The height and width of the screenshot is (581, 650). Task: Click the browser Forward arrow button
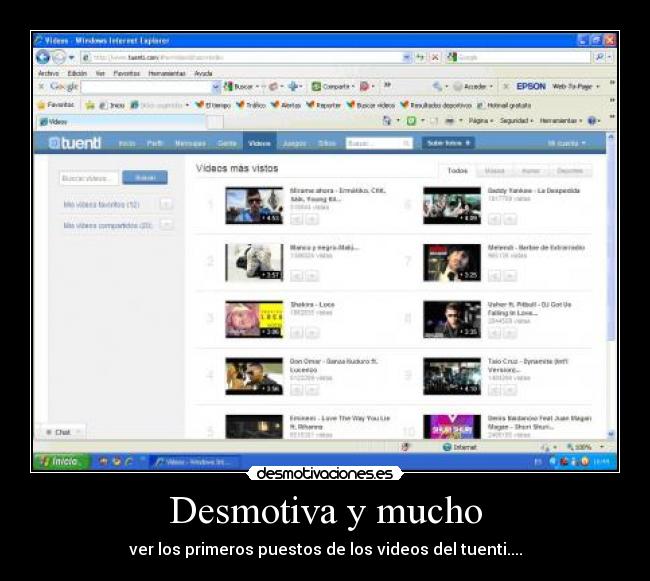(59, 57)
